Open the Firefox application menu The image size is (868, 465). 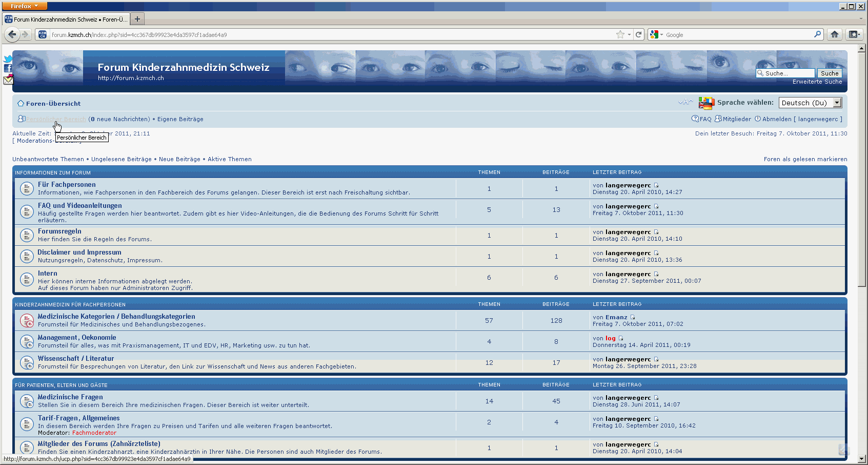click(x=25, y=6)
